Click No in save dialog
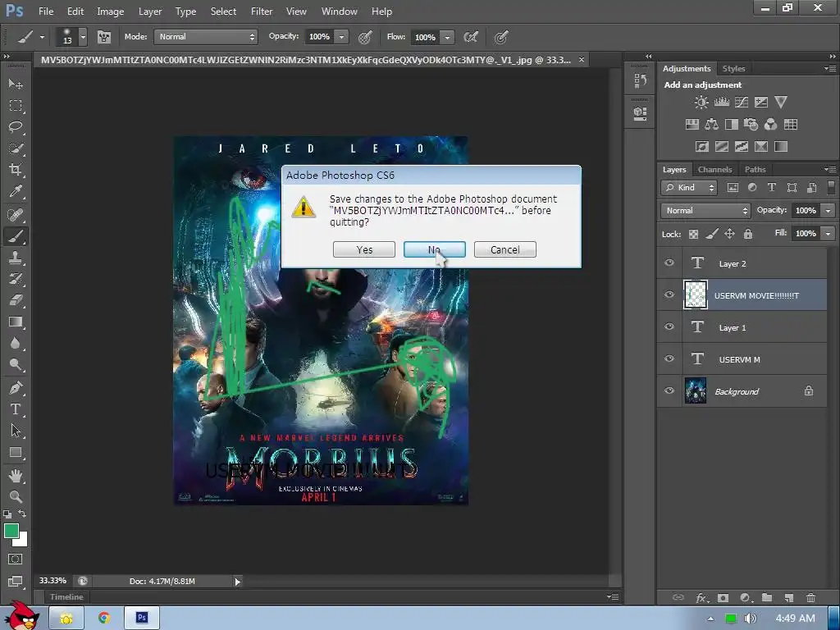 [x=435, y=249]
